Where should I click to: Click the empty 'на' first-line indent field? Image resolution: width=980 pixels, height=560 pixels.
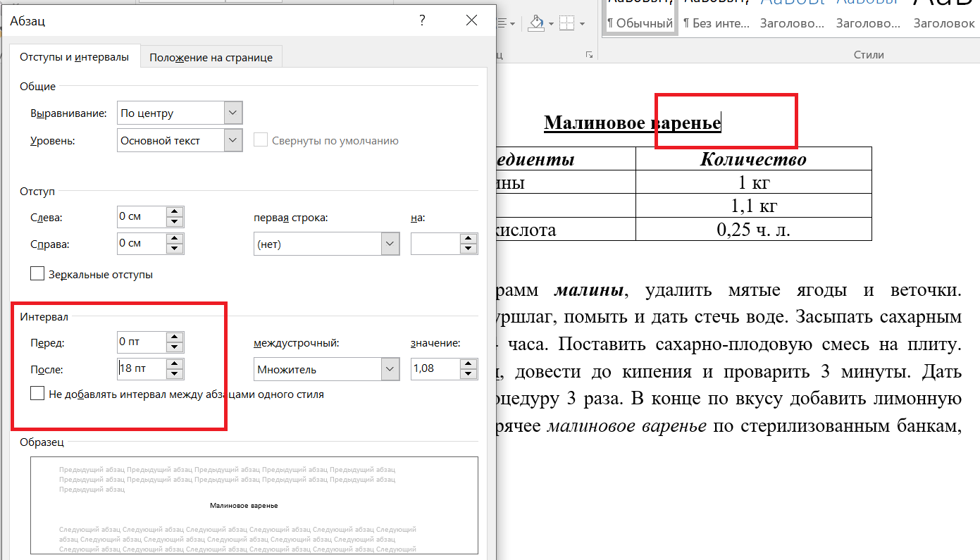coord(435,244)
